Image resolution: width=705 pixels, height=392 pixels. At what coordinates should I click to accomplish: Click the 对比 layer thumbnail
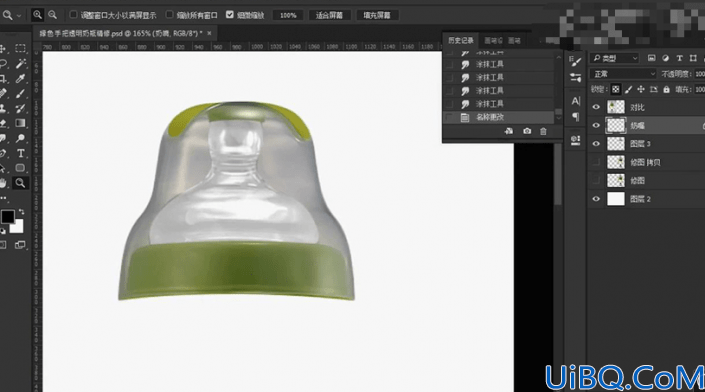(x=616, y=107)
